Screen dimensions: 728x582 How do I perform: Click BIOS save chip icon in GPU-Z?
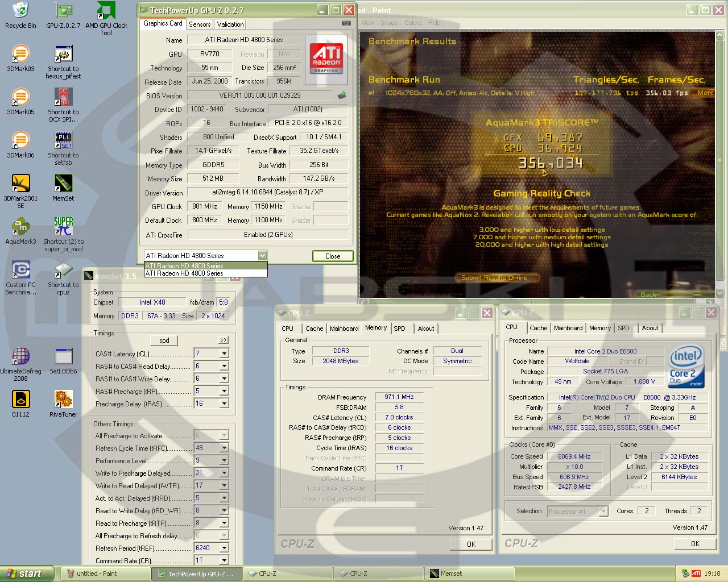342,95
